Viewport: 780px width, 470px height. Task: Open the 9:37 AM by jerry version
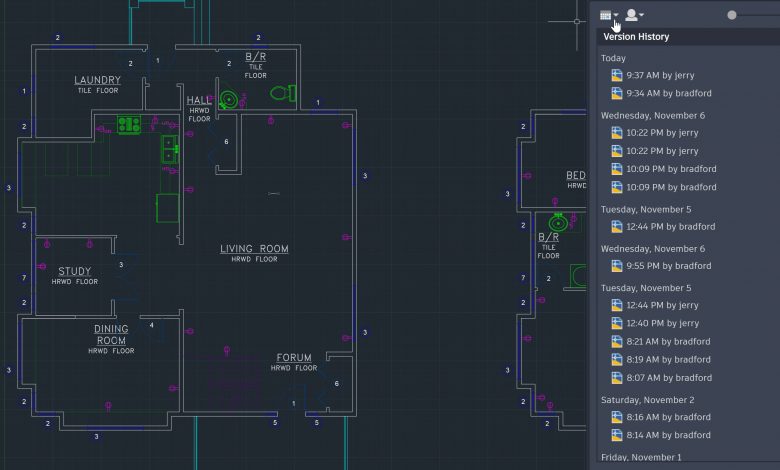(x=662, y=76)
